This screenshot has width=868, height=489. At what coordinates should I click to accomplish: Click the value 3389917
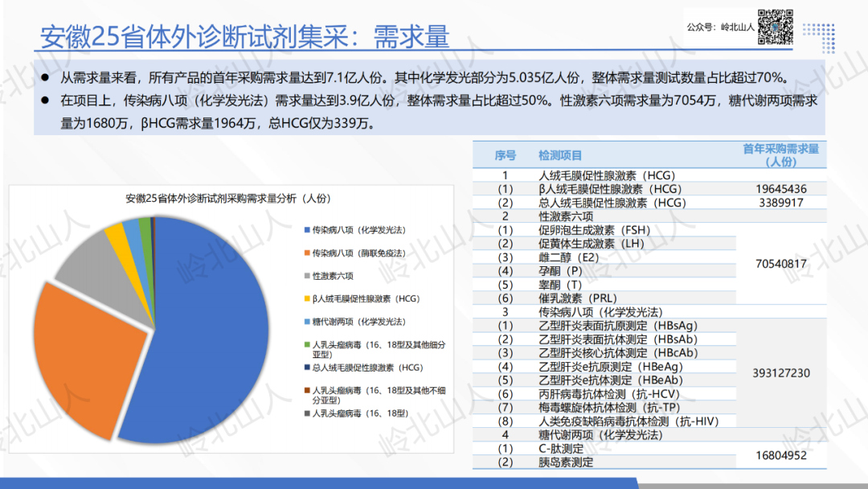coord(781,203)
